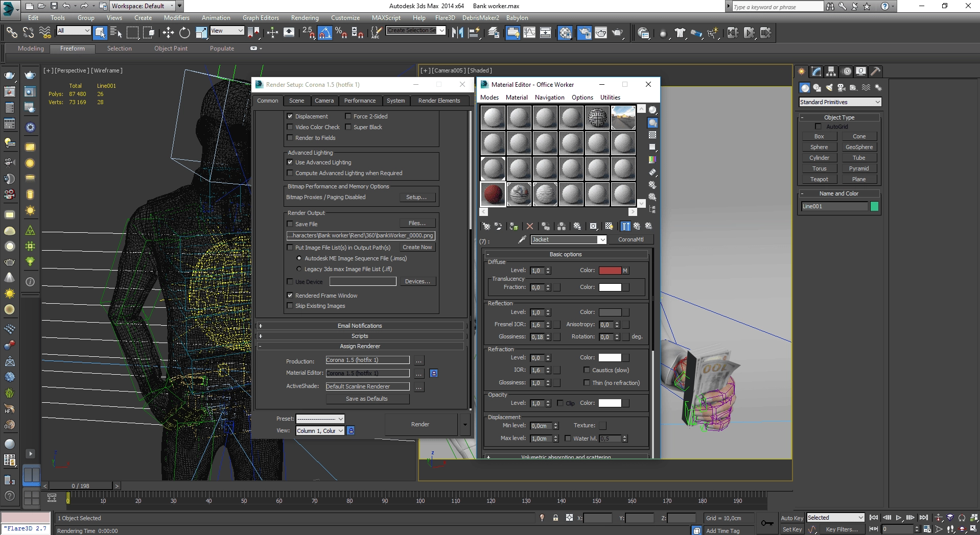The width and height of the screenshot is (980, 535).
Task: Enable Render to Fields checkbox
Action: (290, 138)
